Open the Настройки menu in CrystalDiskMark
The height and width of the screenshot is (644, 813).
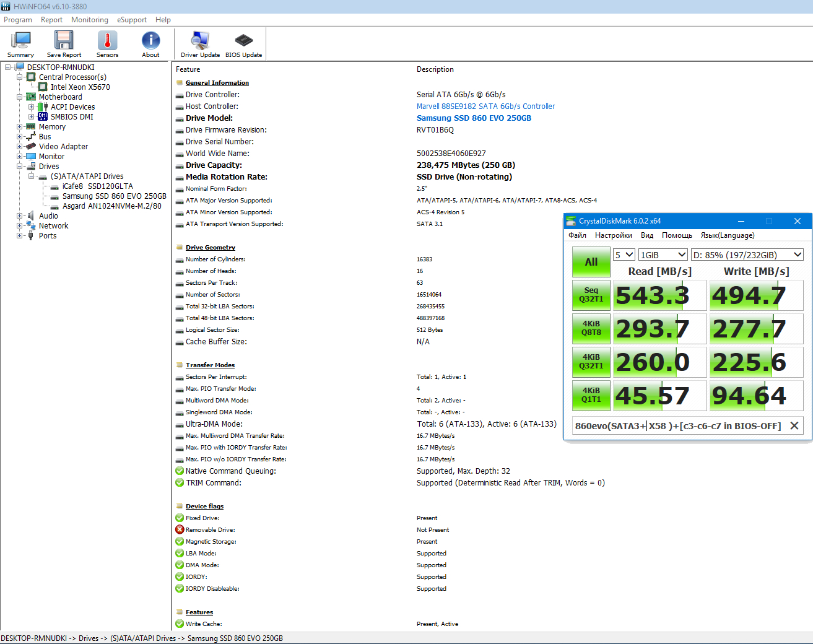pos(614,235)
